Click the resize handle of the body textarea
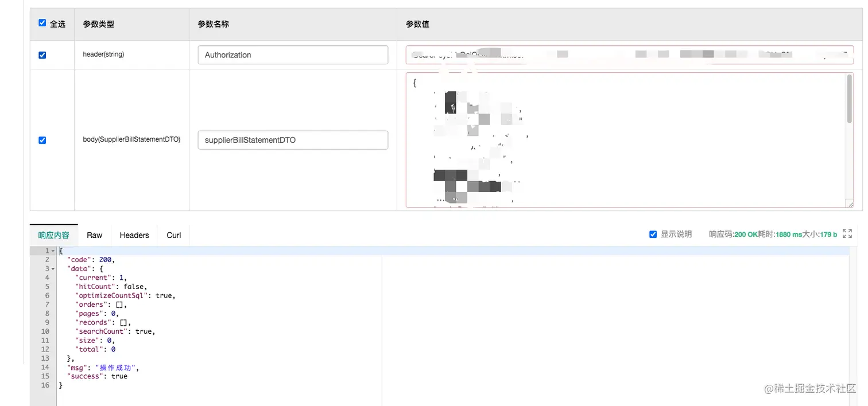 pos(850,204)
